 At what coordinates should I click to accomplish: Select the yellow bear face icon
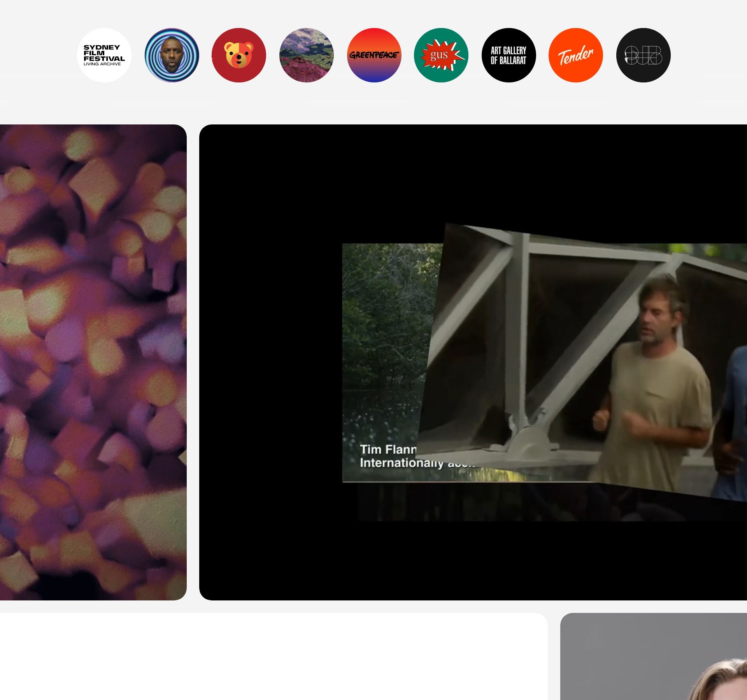239,55
